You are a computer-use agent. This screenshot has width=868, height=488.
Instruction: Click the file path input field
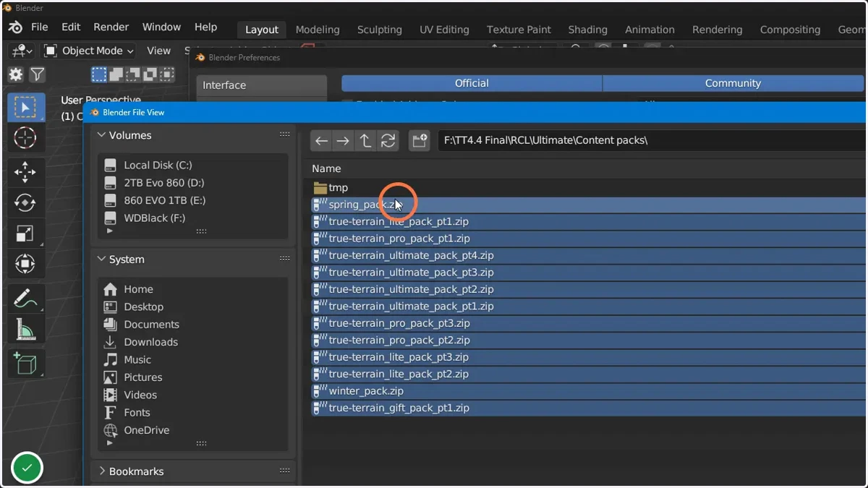pyautogui.click(x=651, y=140)
